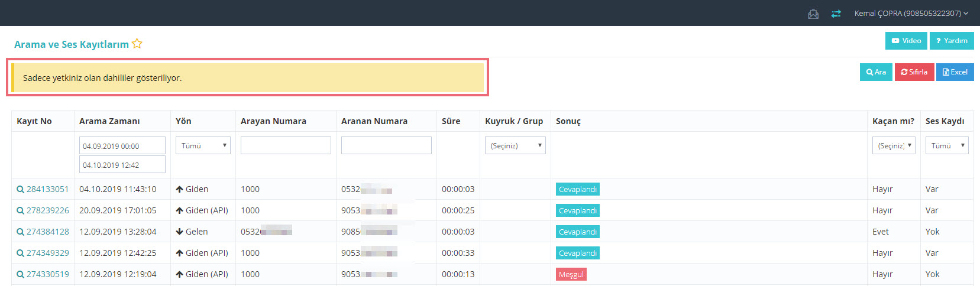980x286 pixels.
Task: Expand the Kaçan mı? filter dropdown
Action: tap(893, 145)
